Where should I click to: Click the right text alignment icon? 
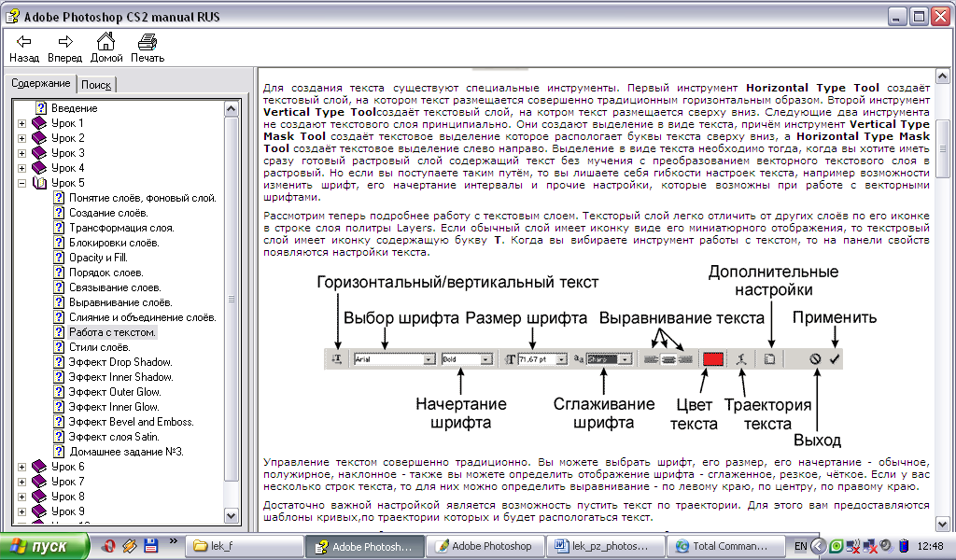click(x=685, y=359)
